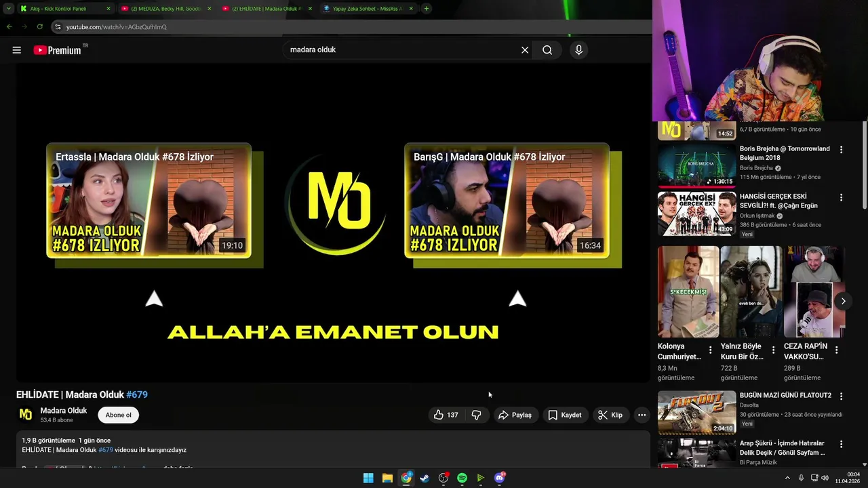Expand the '1,9 B görüntüleme' description box
Screen dimensions: 868x488
tap(333, 450)
